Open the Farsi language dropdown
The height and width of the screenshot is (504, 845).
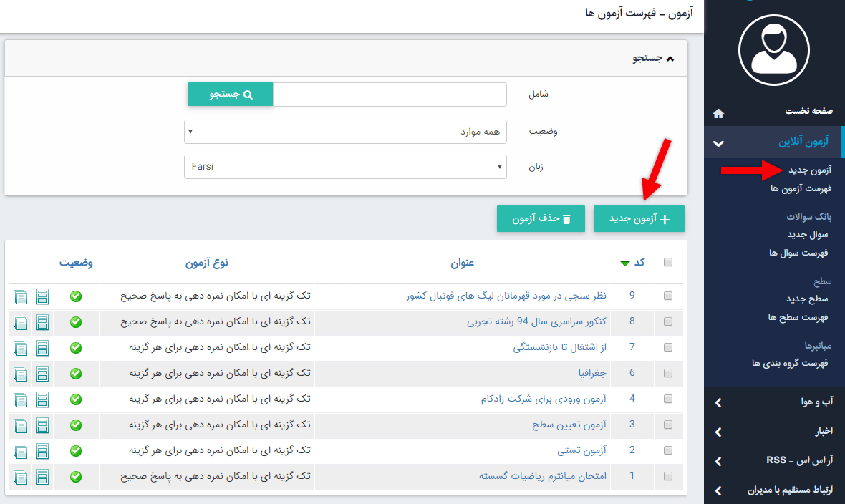pyautogui.click(x=499, y=167)
